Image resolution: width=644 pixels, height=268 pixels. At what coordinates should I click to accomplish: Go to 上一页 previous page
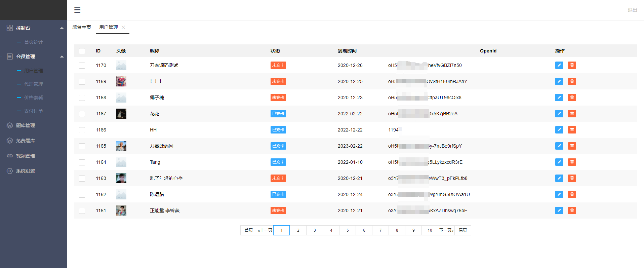pos(265,230)
